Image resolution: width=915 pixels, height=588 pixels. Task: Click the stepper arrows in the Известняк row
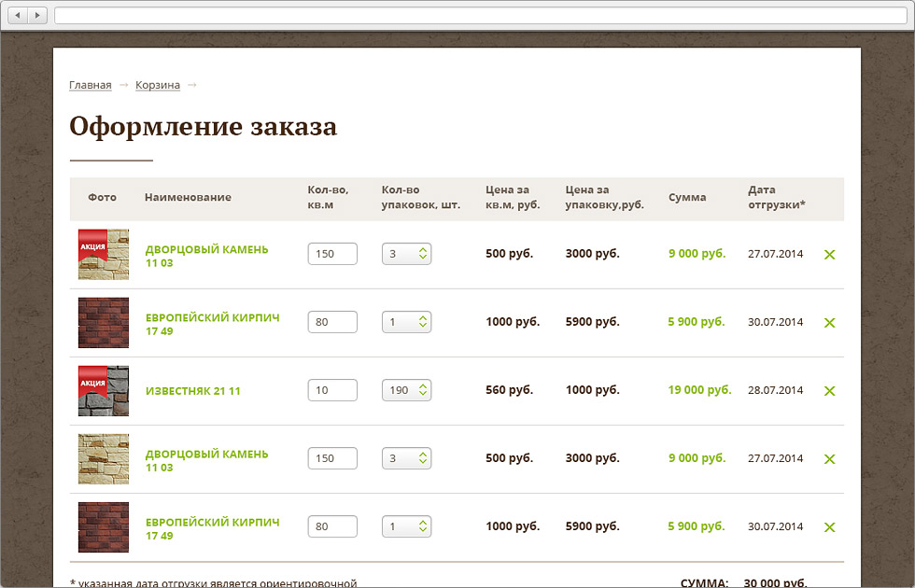pos(423,390)
